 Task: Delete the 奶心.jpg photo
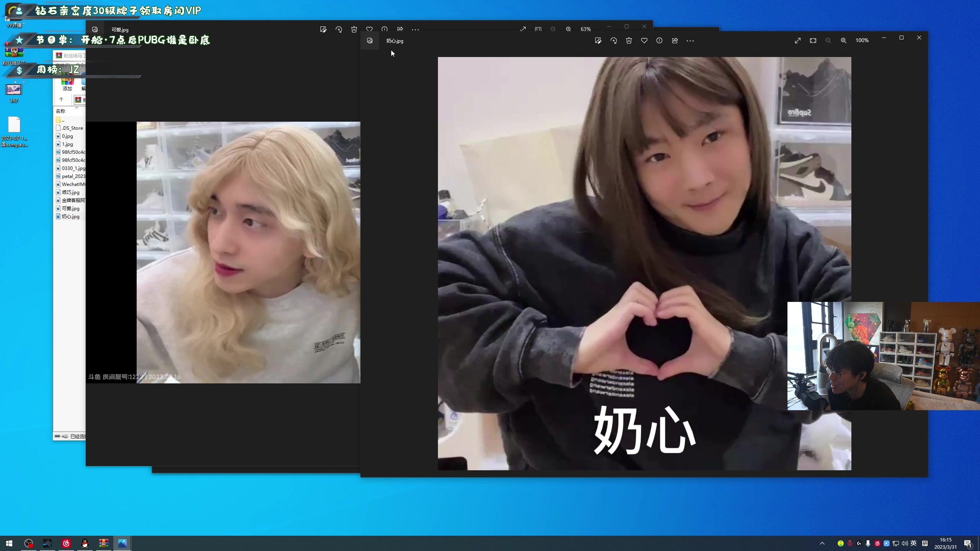click(x=629, y=41)
